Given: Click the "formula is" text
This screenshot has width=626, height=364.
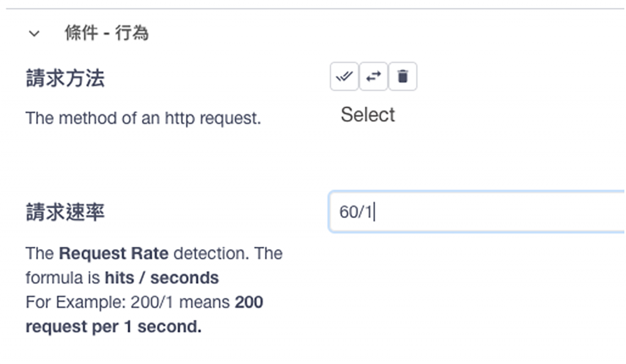Looking at the screenshot, I should (62, 278).
